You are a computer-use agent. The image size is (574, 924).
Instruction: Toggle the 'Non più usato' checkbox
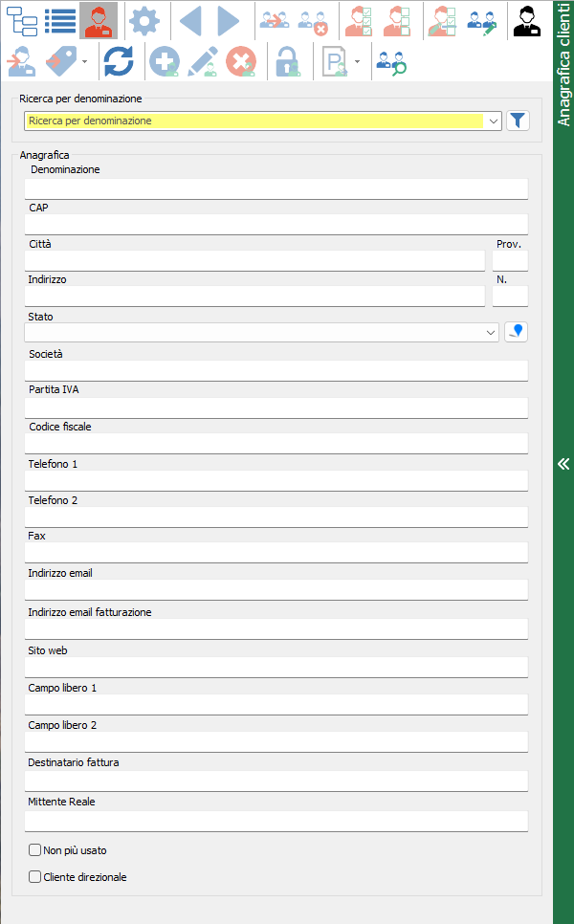click(35, 849)
